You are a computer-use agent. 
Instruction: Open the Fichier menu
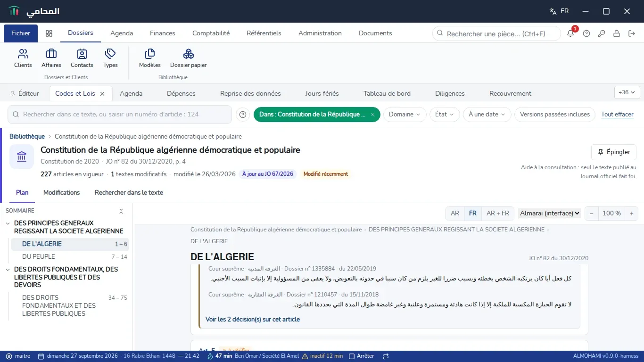[x=21, y=33]
